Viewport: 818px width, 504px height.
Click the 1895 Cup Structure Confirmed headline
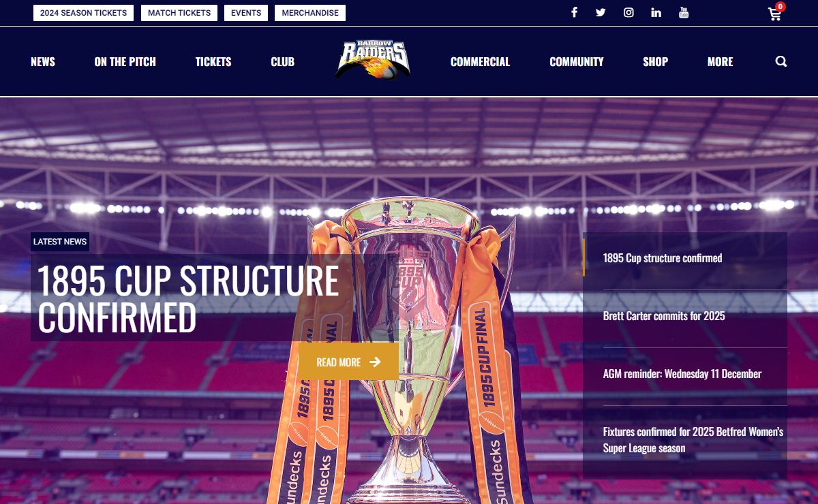[x=188, y=298]
